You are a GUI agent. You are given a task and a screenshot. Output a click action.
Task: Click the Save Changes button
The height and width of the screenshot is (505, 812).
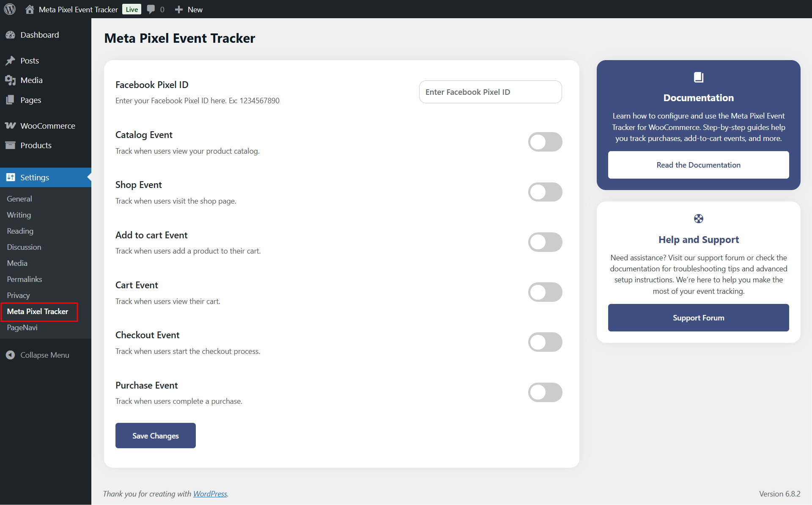pyautogui.click(x=156, y=436)
